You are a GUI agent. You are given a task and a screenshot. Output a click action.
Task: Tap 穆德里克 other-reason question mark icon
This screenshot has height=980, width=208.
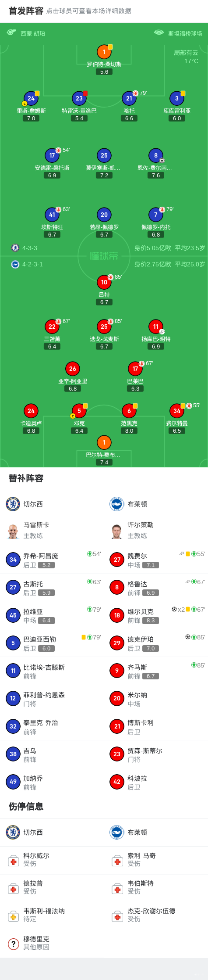13,944
